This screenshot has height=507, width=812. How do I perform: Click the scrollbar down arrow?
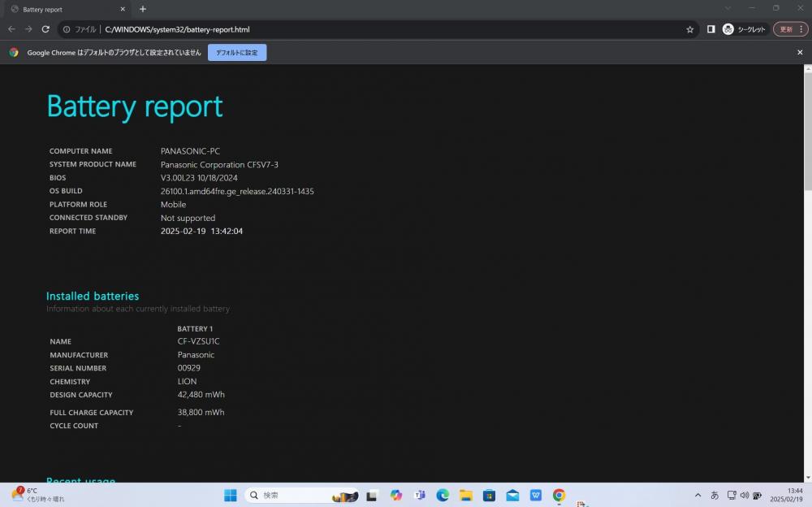(x=808, y=478)
